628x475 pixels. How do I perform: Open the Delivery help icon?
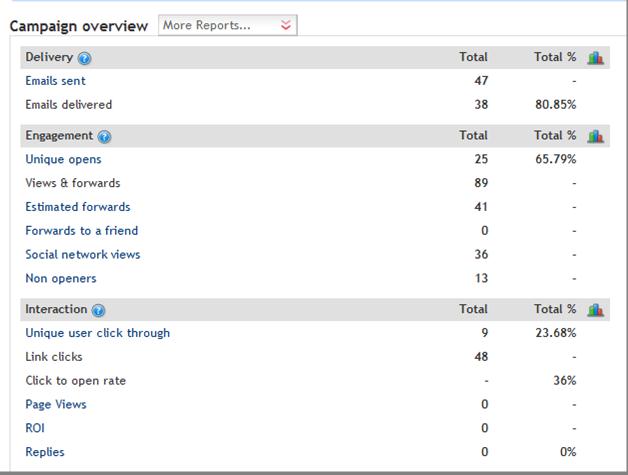point(85,58)
